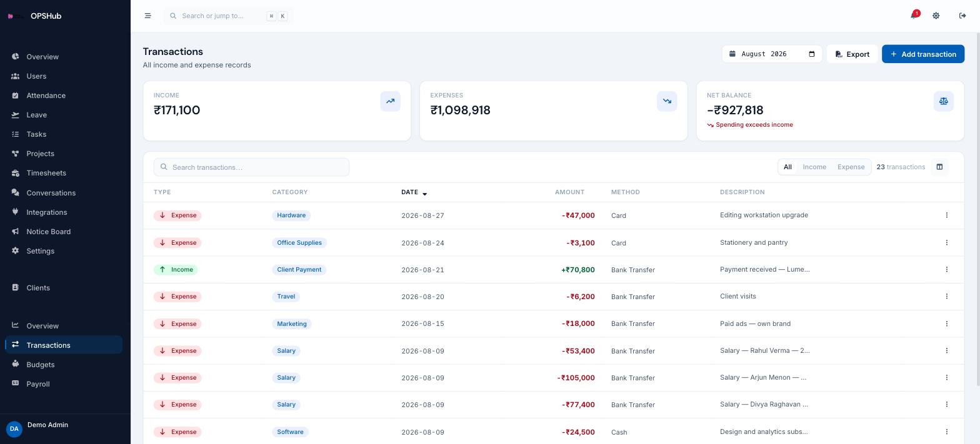Viewport: 980px width, 444px height.
Task: Open row actions for Editing workstation upgrade
Action: tap(946, 215)
